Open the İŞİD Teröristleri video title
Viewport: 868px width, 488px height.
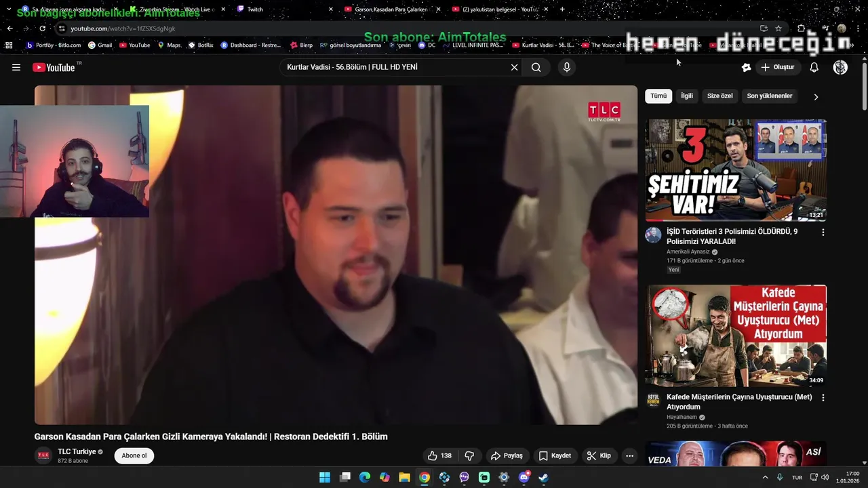click(x=732, y=237)
